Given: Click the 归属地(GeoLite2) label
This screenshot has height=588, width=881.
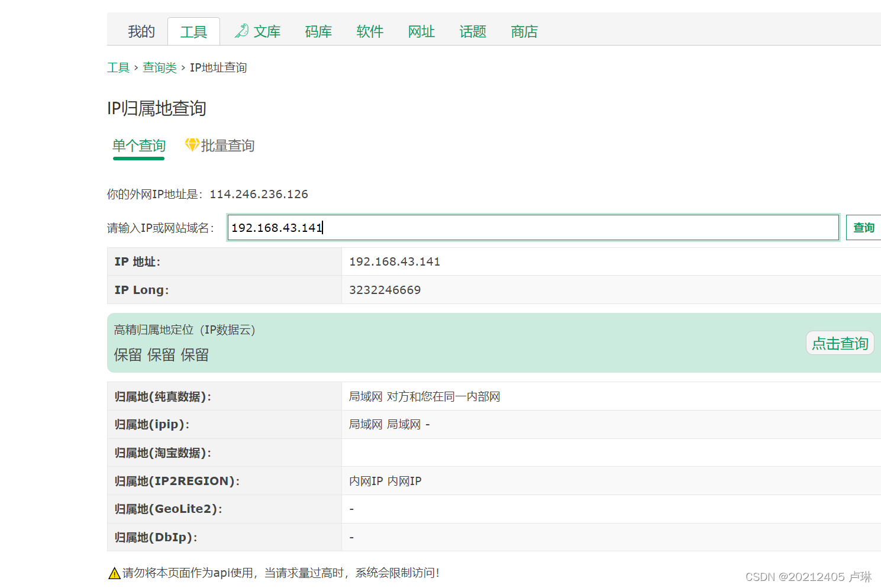Looking at the screenshot, I should 168,509.
